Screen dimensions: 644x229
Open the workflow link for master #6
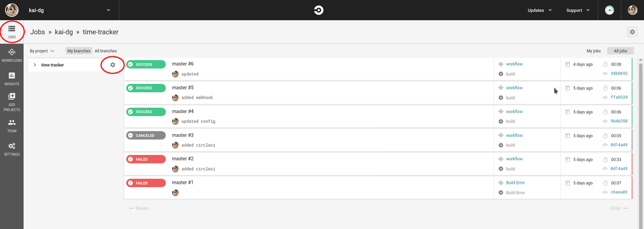pos(514,64)
